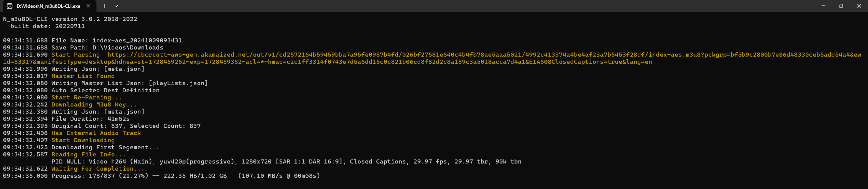Expand the new tab profile dropdown
Viewport: 868px width, 189px height.
(x=116, y=6)
